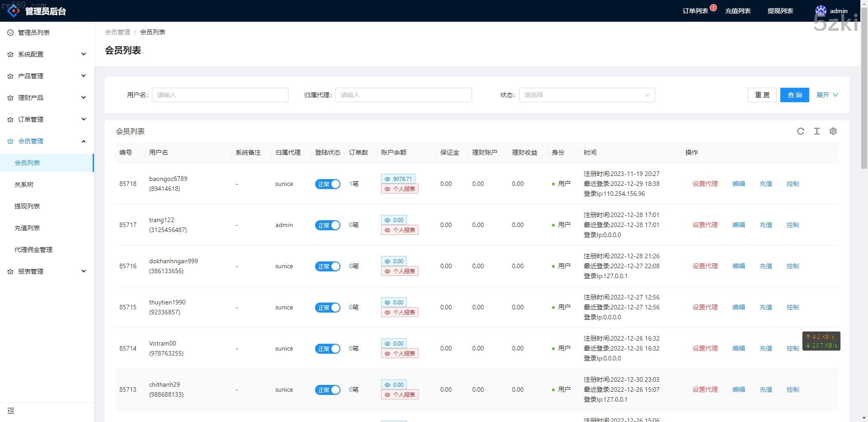Disable login status switch for dokhanhngan999
The image size is (868, 422).
tap(327, 266)
